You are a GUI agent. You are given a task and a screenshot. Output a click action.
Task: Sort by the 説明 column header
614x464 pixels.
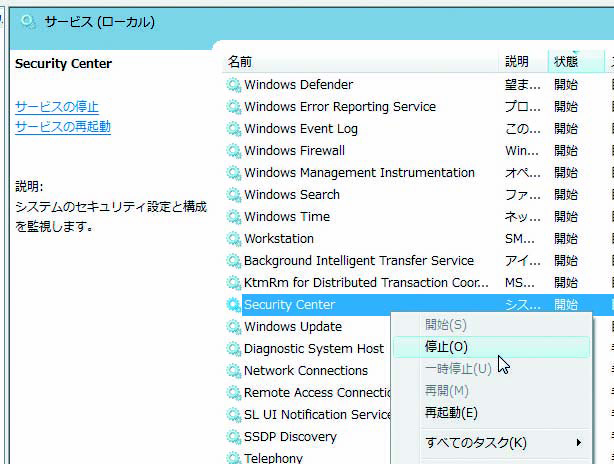524,61
